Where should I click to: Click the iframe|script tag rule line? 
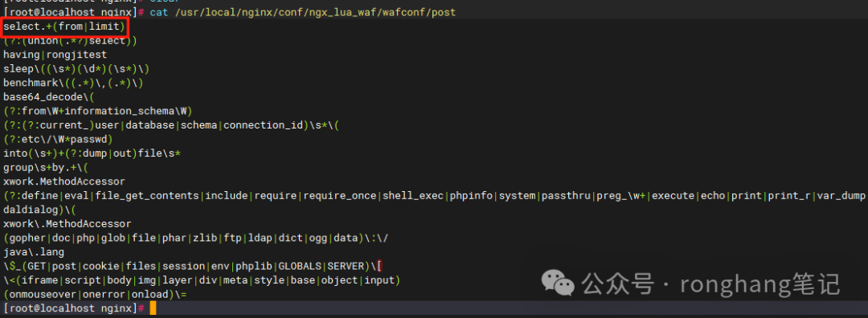(x=202, y=280)
